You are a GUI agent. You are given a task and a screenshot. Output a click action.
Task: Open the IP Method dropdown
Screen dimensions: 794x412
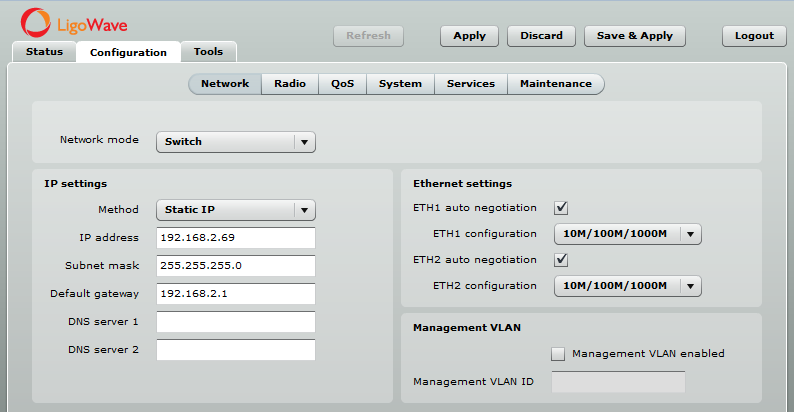(236, 210)
